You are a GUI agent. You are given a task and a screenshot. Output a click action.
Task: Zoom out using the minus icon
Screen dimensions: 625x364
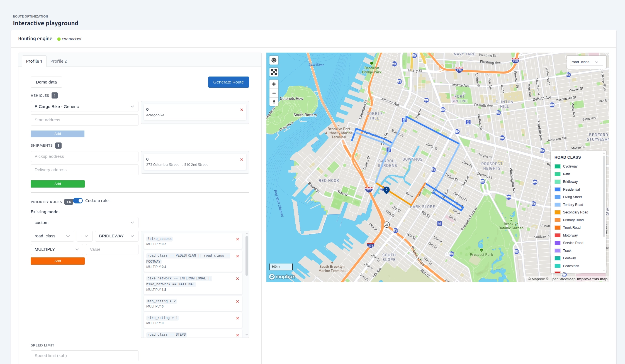(274, 93)
